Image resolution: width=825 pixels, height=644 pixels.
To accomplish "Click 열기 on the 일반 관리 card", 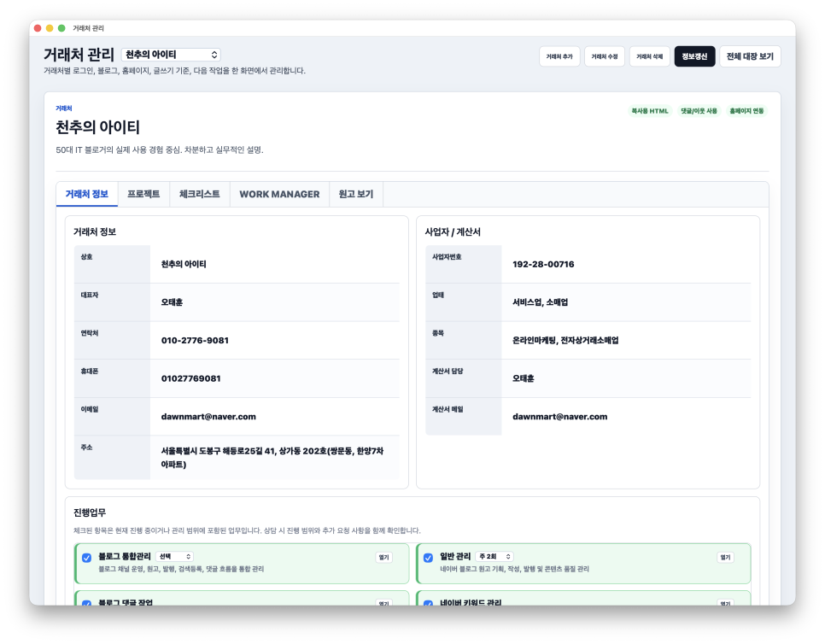I will tap(726, 557).
